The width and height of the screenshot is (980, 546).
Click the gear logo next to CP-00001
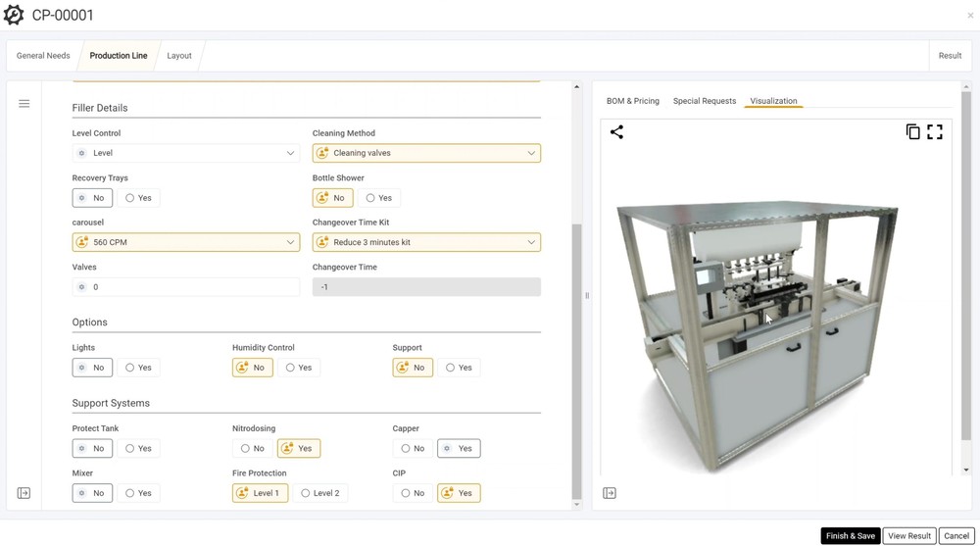click(14, 16)
